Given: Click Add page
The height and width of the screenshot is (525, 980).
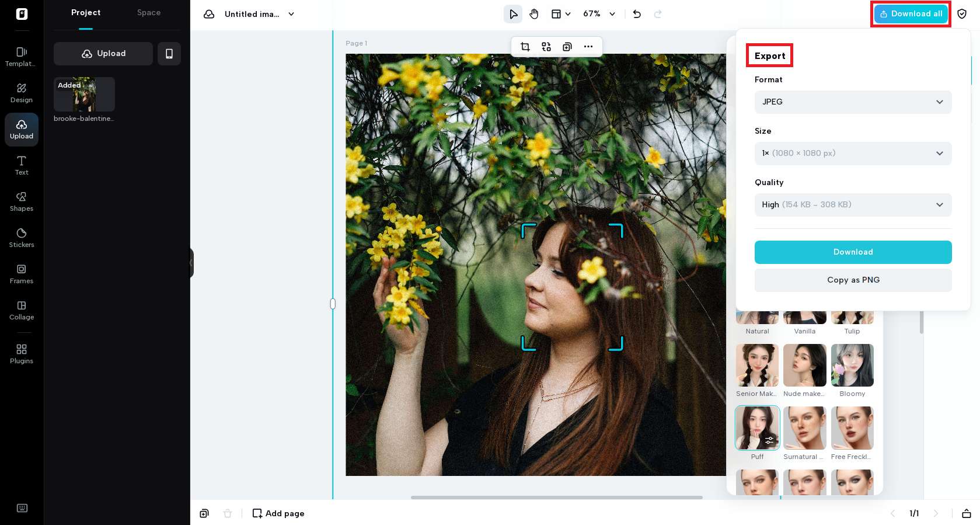Looking at the screenshot, I should (x=278, y=513).
